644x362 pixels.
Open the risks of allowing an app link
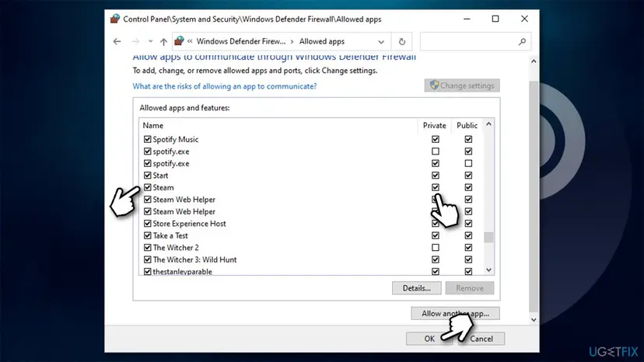[225, 86]
